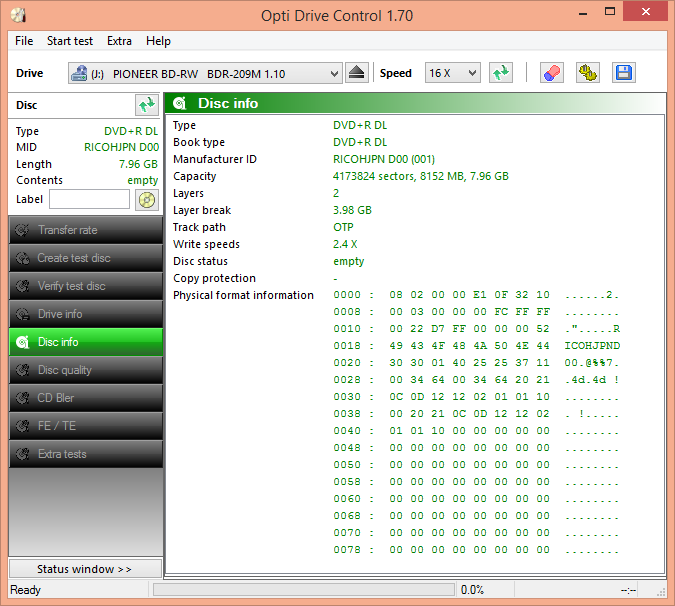This screenshot has width=675, height=606.
Task: Click the Layer break value 3.98 GB
Action: coord(352,210)
